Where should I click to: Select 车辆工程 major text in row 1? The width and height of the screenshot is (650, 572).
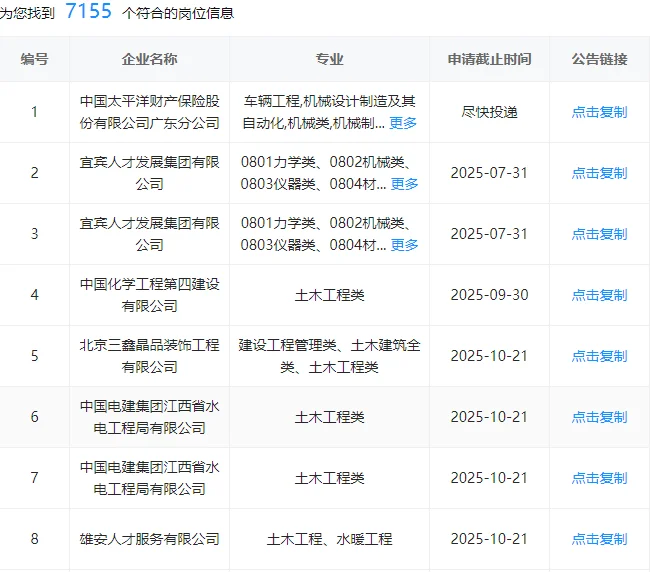[x=272, y=101]
